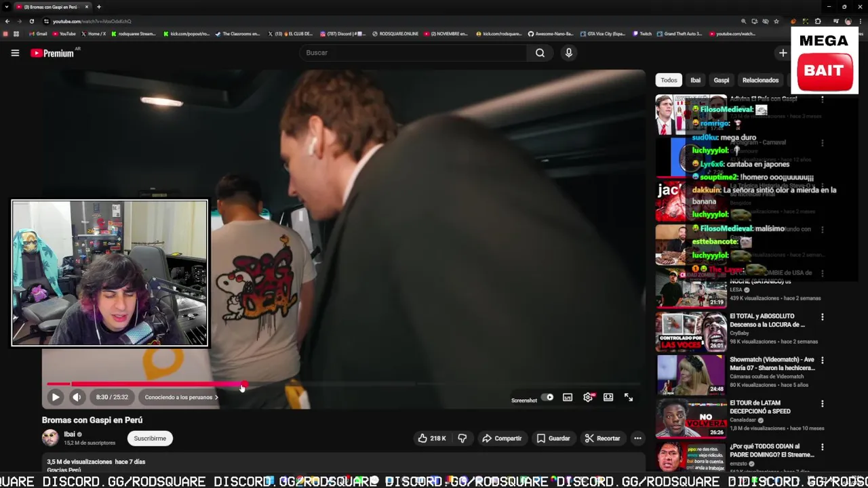
Task: Click the search magnifier button
Action: [540, 53]
